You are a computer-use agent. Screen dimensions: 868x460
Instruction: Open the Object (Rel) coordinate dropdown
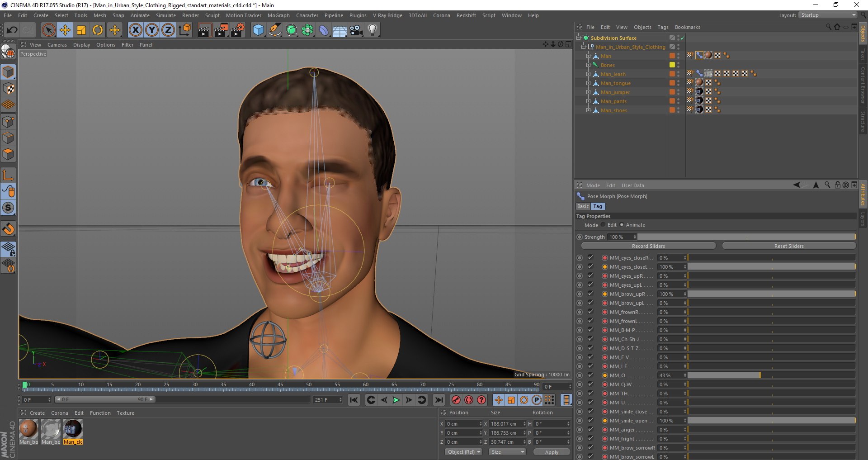click(x=463, y=452)
